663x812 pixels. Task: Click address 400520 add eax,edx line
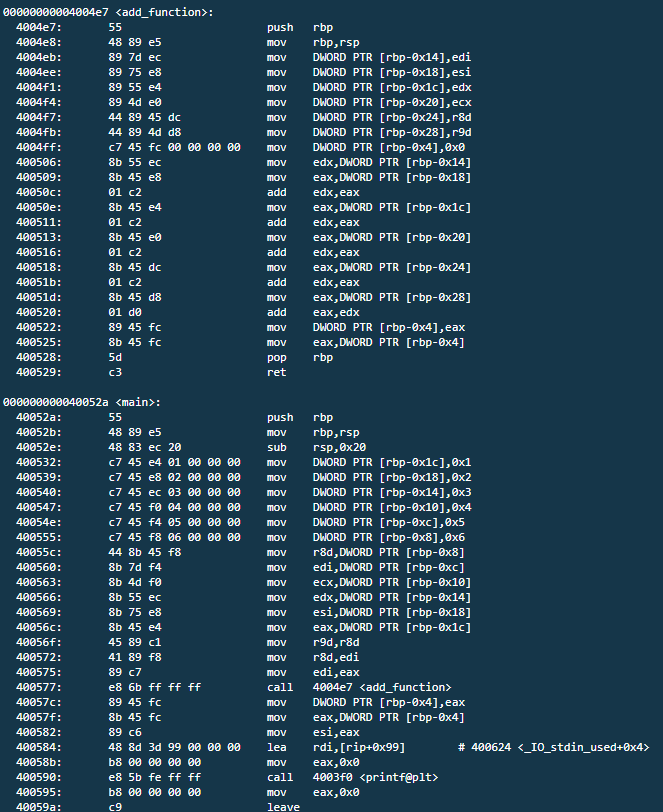point(188,312)
